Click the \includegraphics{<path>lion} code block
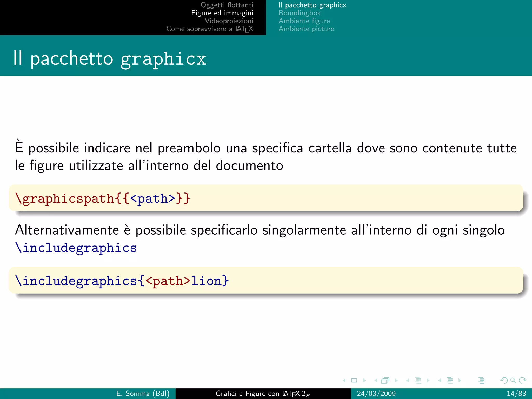 (x=266, y=281)
